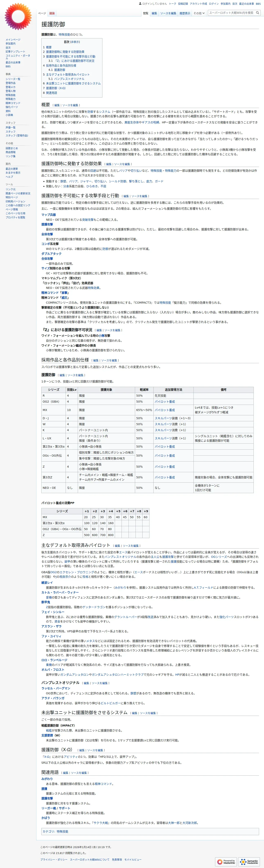Viewport: 264px width, 868px height.
Task: Open the ラッセル・バーグマン pilot link
Action: pos(56,688)
